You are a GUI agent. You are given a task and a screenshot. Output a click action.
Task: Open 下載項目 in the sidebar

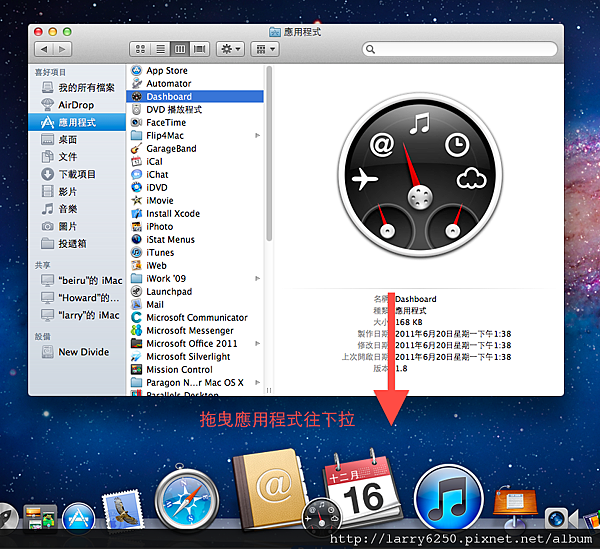click(77, 174)
